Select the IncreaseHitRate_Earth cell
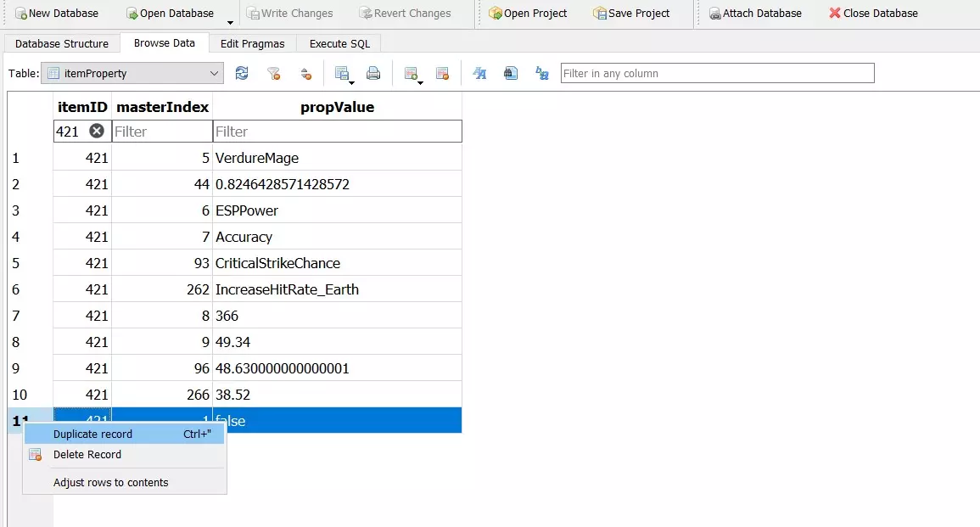This screenshot has width=980, height=527. 338,289
